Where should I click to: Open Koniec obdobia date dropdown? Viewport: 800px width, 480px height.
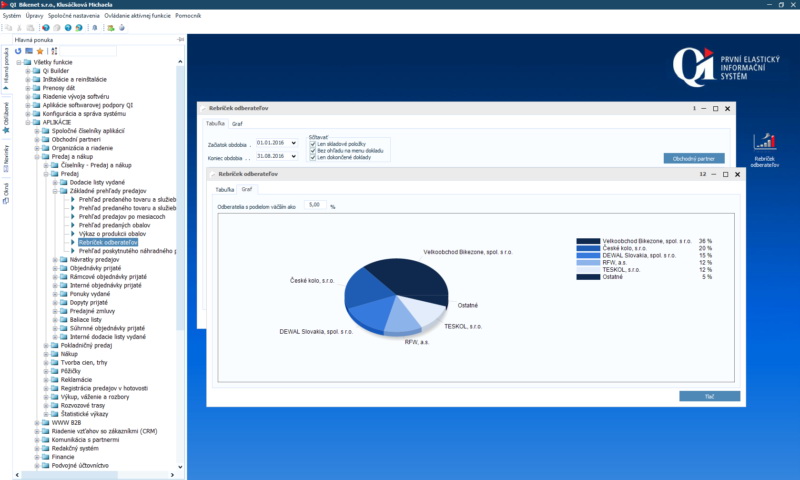tap(293, 156)
